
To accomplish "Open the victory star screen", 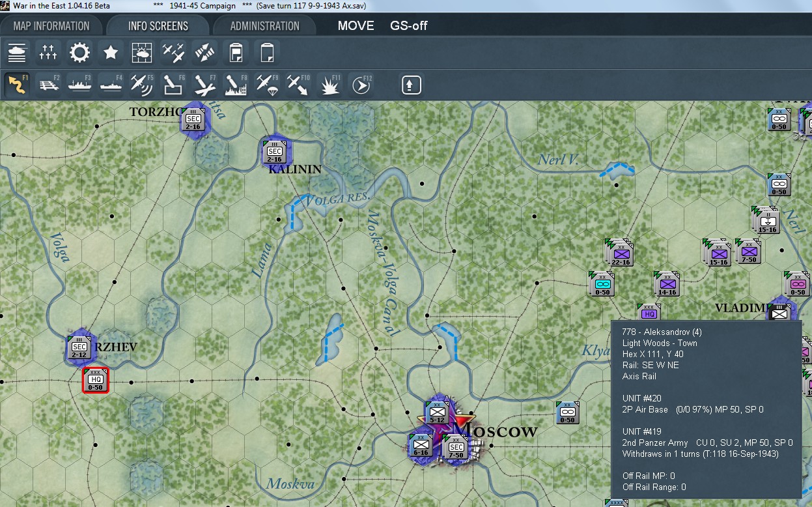I will (111, 53).
